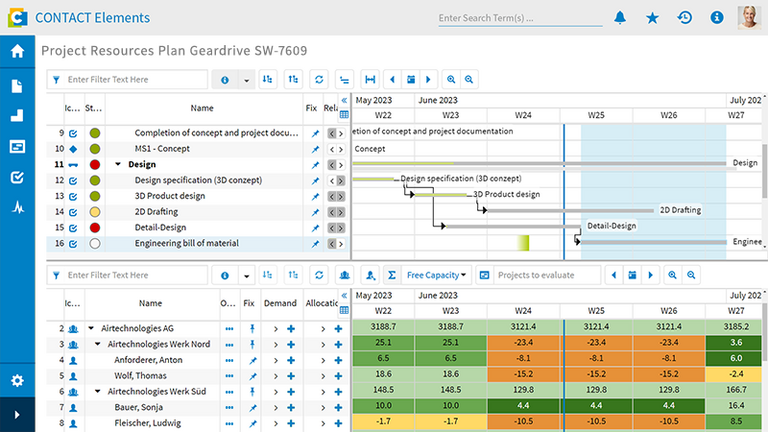
Task: Click the red status of Detail-Design
Action: point(95,228)
